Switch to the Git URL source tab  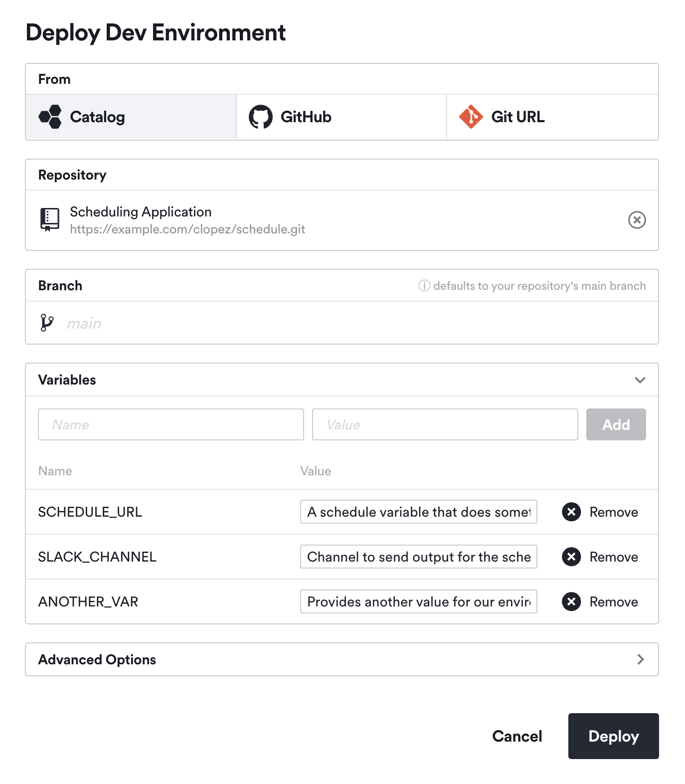517,116
